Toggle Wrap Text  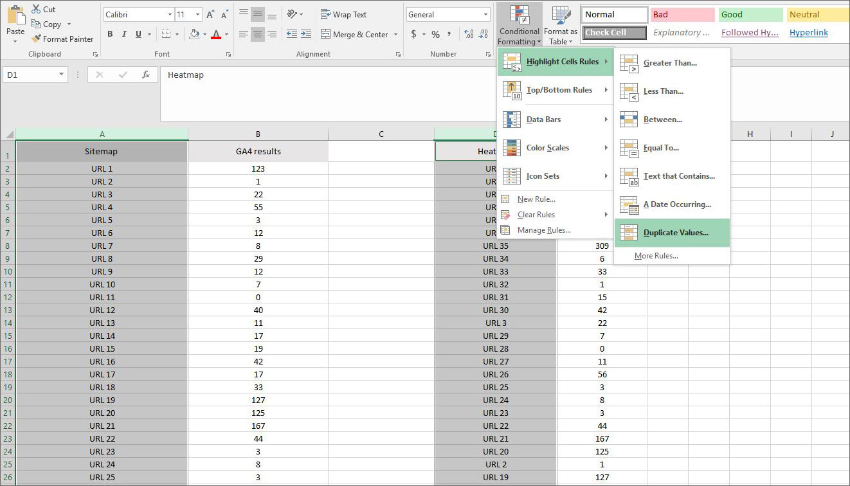point(344,15)
